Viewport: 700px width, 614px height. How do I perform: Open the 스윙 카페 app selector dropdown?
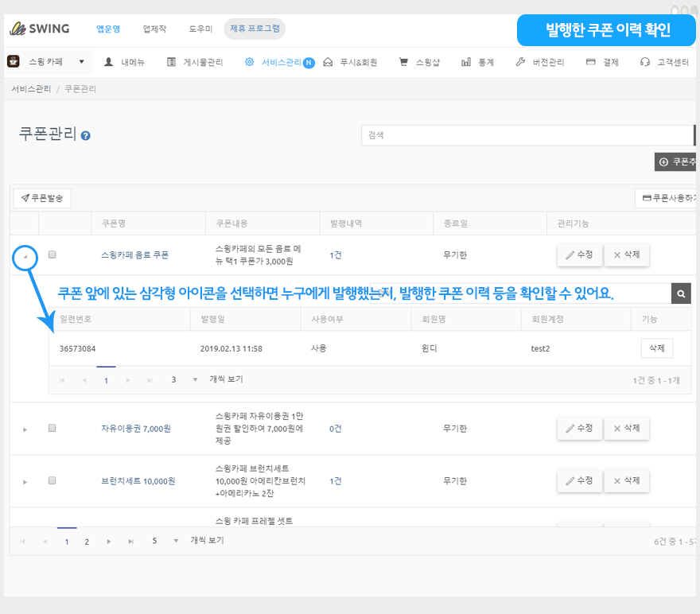click(x=47, y=61)
